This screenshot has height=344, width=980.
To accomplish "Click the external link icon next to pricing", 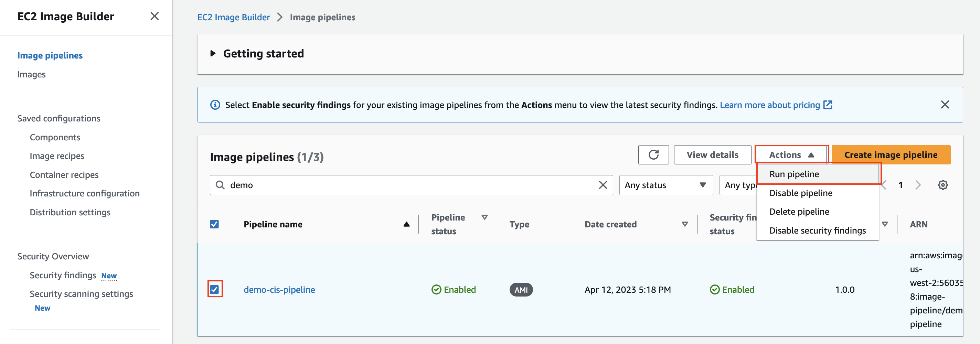I will pyautogui.click(x=828, y=105).
